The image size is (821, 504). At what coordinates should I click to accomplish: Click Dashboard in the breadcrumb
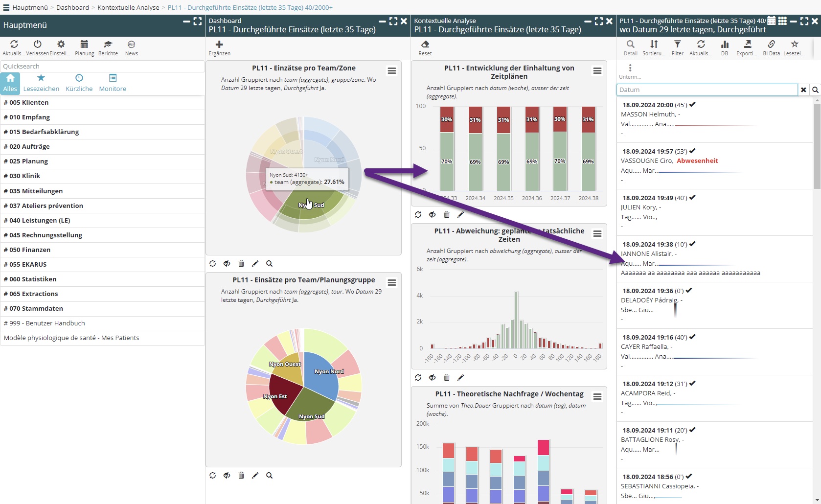click(72, 7)
